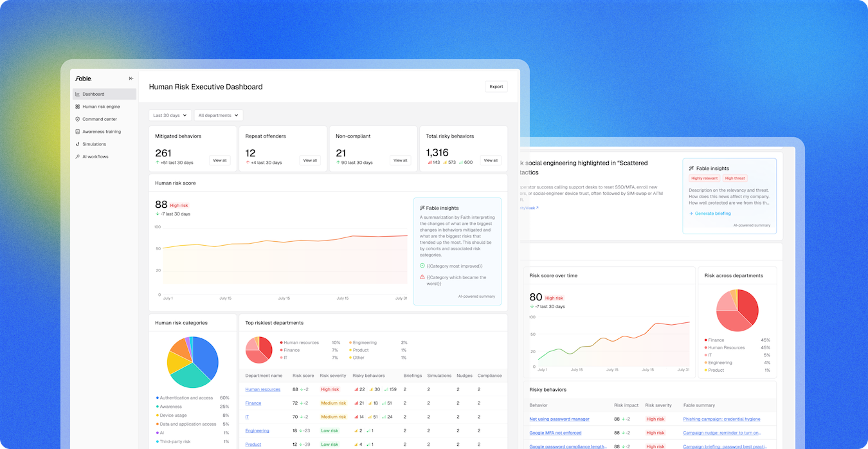Toggle the High threat tag
868x449 pixels.
(x=735, y=178)
